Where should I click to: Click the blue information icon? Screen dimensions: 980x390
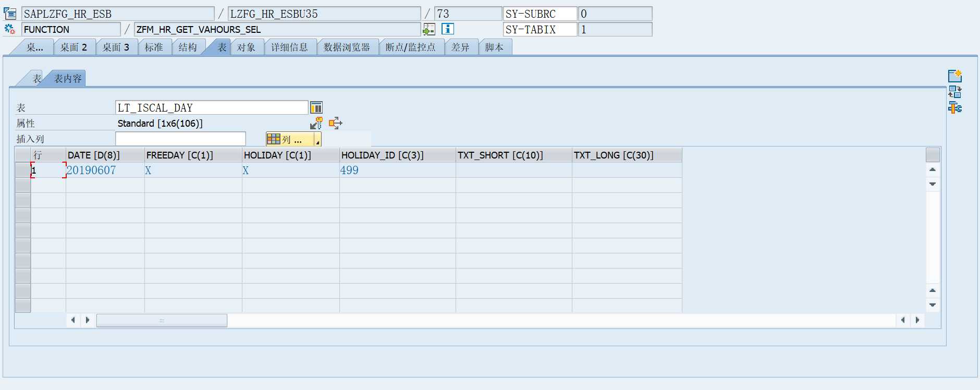pos(448,29)
